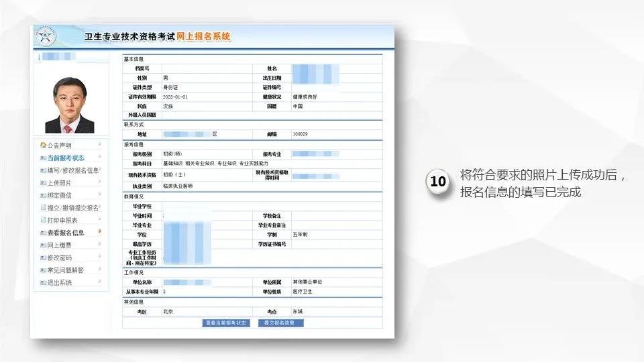Expand arrow at right of 公告声明
Viewport: 644px width, 362px height.
point(99,145)
